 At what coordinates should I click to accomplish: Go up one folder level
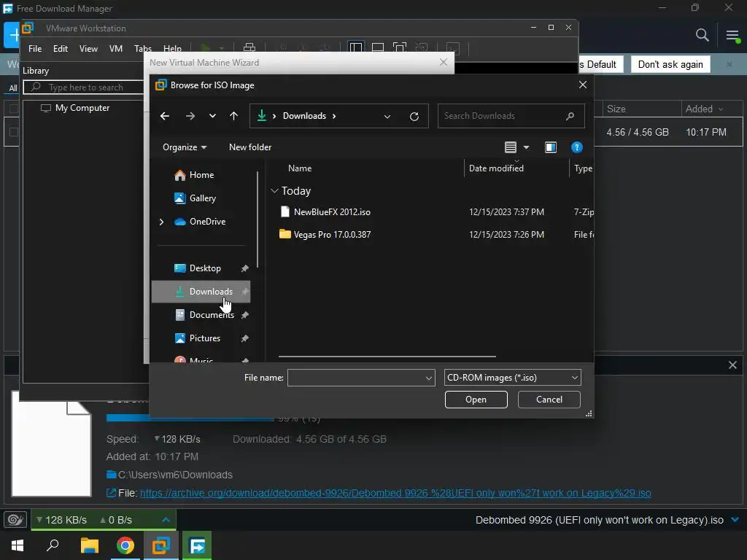coord(233,116)
